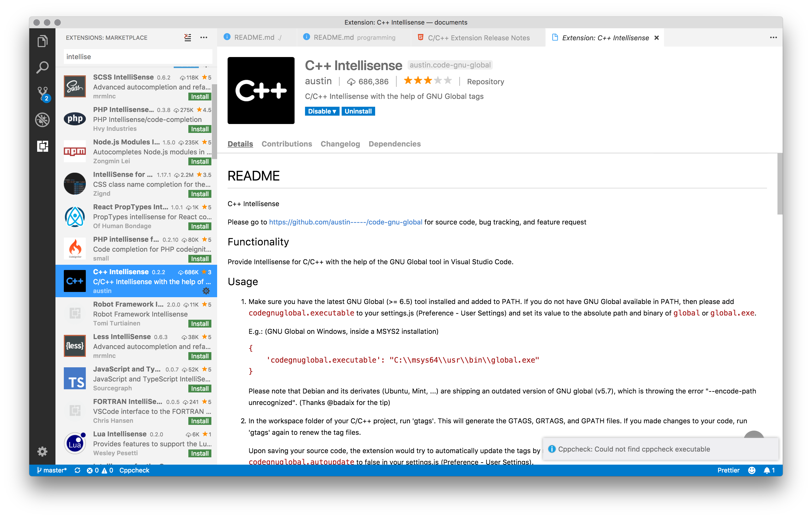Open the Debug view icon
The image size is (812, 518).
click(x=42, y=120)
